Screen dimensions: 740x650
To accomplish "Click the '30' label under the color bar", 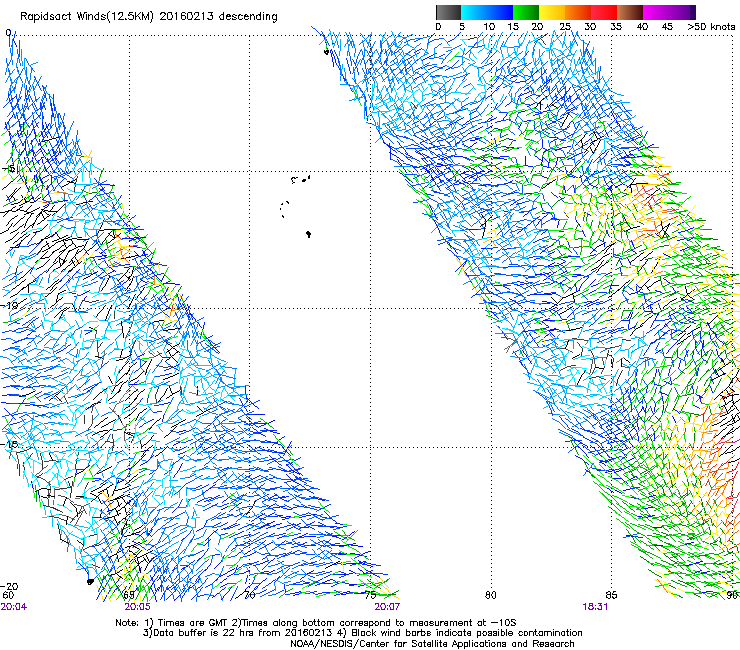I will [590, 27].
